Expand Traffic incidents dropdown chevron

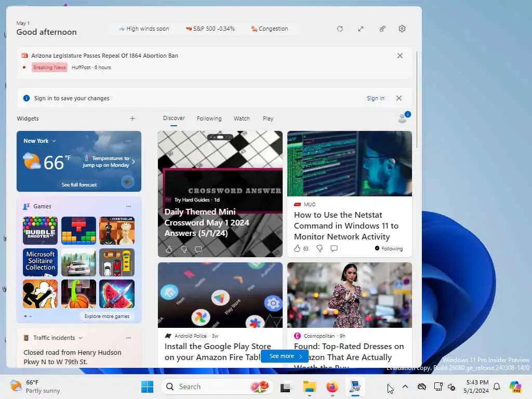tap(81, 338)
